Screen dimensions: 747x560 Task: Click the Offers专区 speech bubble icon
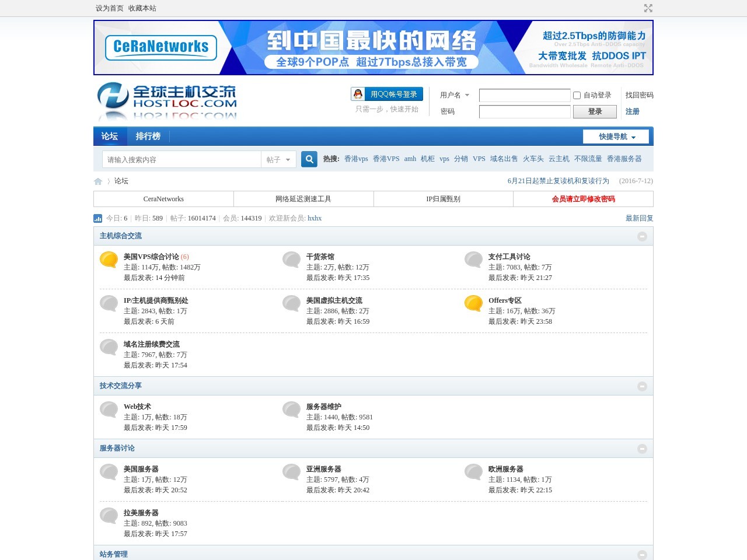(x=473, y=304)
